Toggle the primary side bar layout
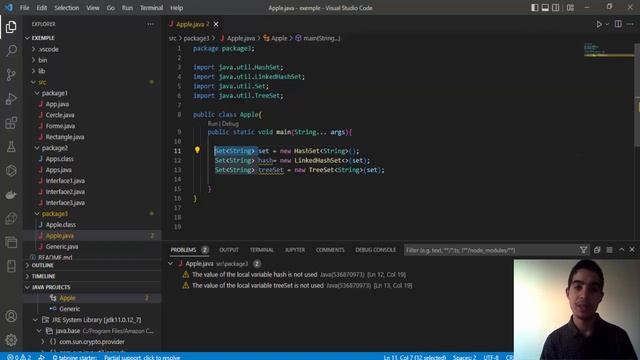 [535, 8]
